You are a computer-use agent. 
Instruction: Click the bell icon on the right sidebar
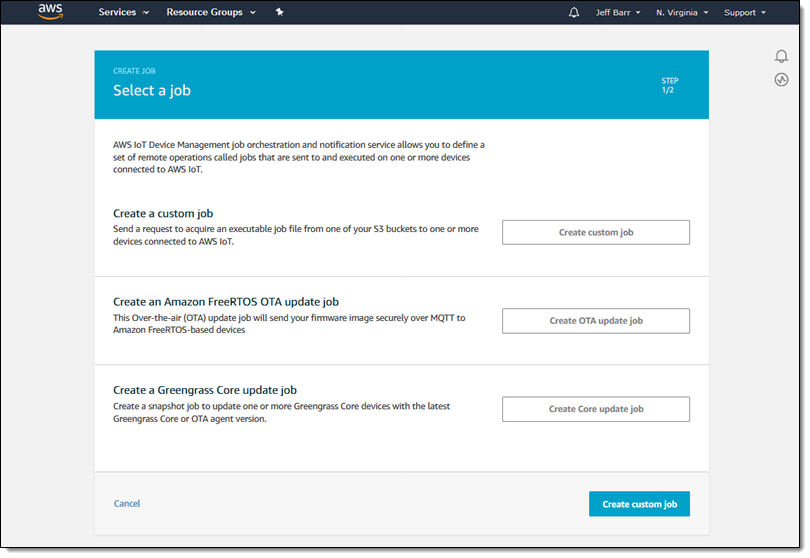coord(781,57)
